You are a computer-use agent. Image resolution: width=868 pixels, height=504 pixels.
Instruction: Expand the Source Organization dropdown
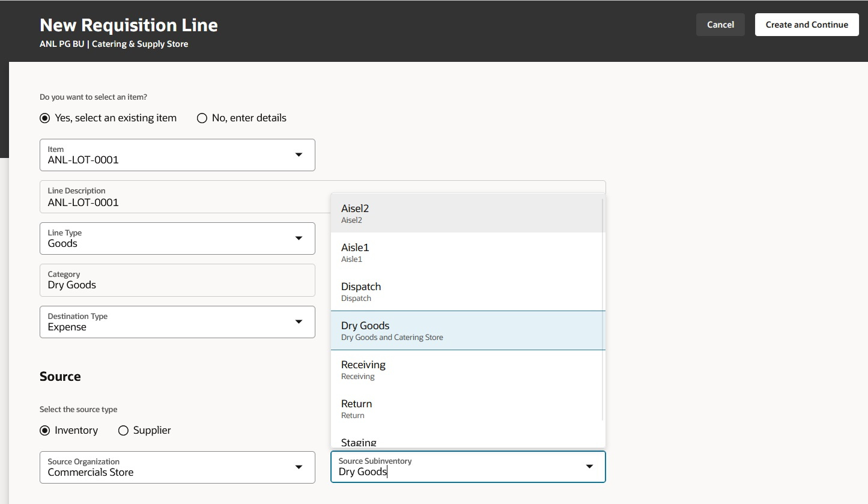point(299,467)
